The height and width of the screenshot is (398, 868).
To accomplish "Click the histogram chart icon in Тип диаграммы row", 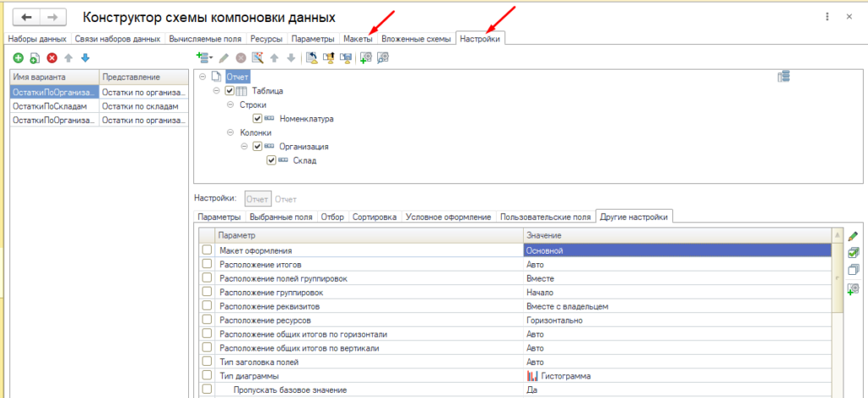I will [x=532, y=376].
